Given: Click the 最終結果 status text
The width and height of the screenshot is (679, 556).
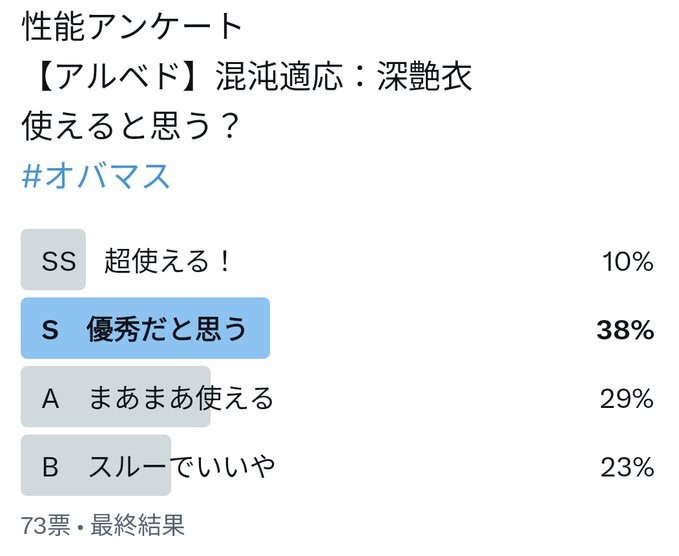Looking at the screenshot, I should pyautogui.click(x=137, y=525).
